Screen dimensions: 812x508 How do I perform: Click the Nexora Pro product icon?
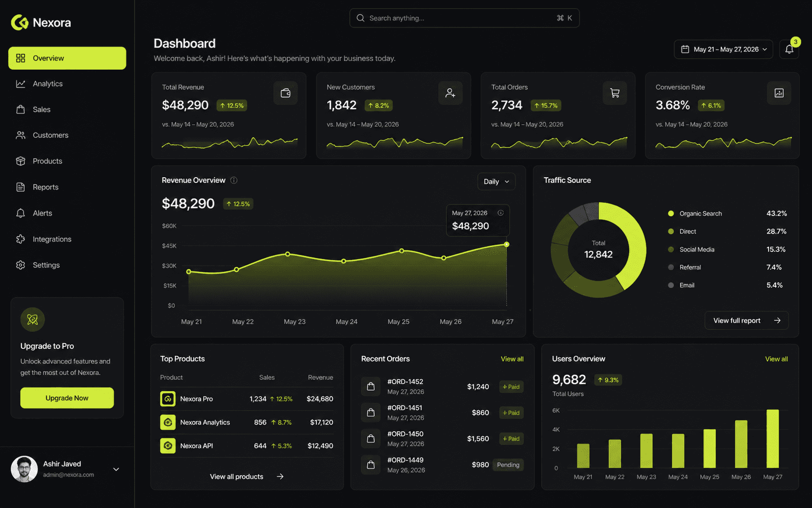pos(168,399)
